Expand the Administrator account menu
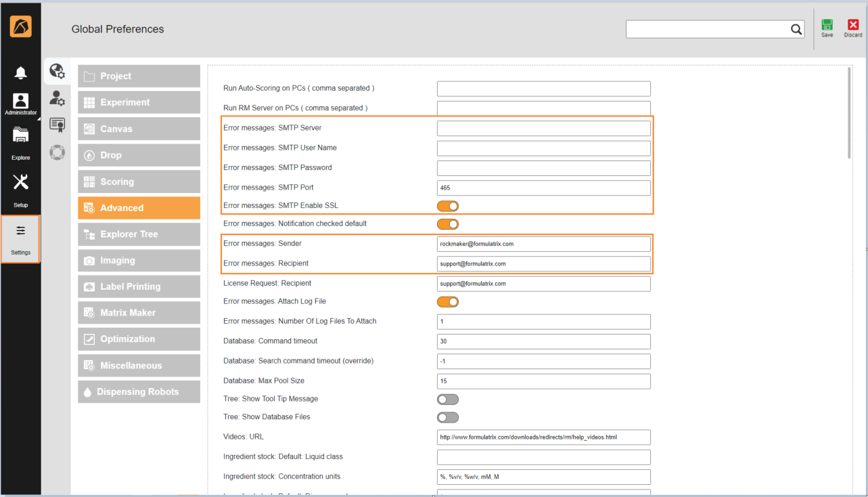 21,104
